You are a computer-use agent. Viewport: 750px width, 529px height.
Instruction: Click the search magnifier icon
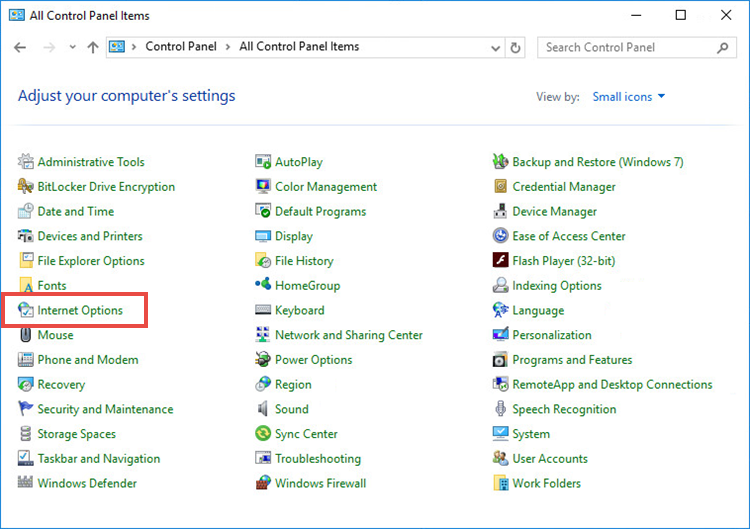click(x=723, y=47)
